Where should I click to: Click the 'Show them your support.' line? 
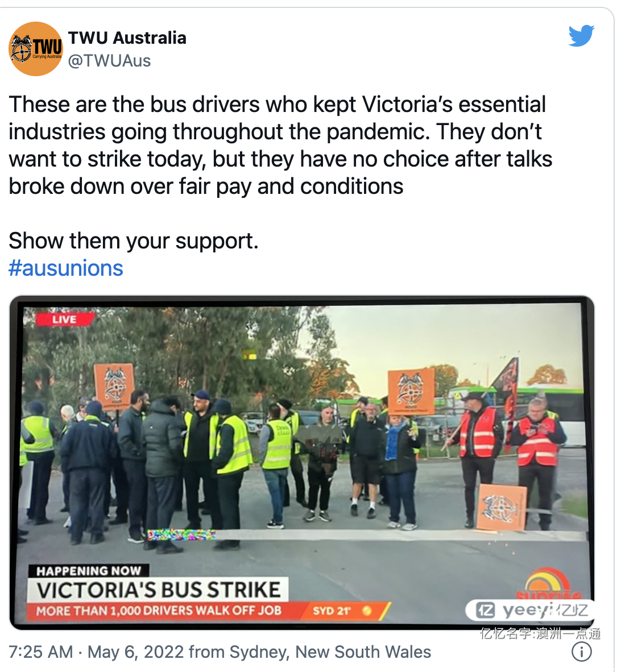click(x=134, y=241)
